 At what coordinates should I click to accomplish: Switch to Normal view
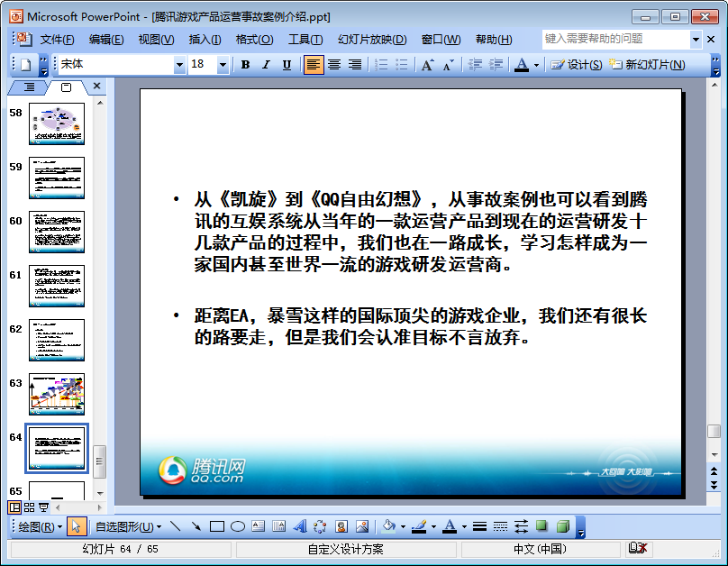14,507
